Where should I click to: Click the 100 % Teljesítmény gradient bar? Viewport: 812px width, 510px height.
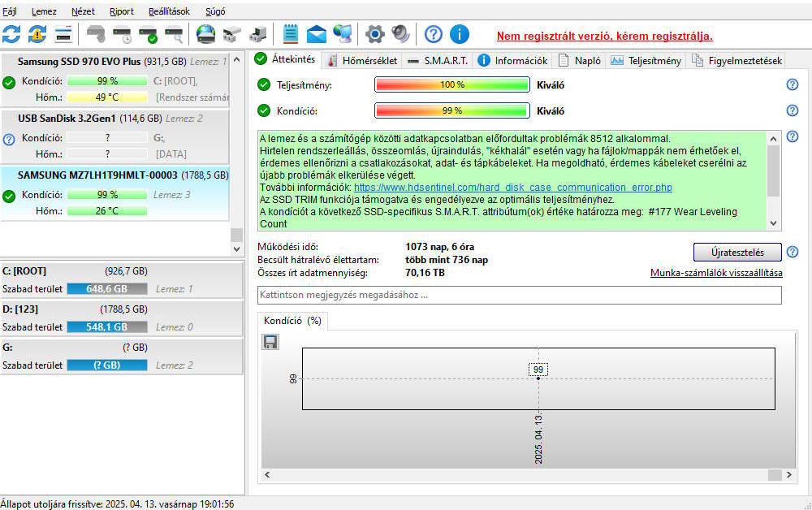tap(452, 84)
